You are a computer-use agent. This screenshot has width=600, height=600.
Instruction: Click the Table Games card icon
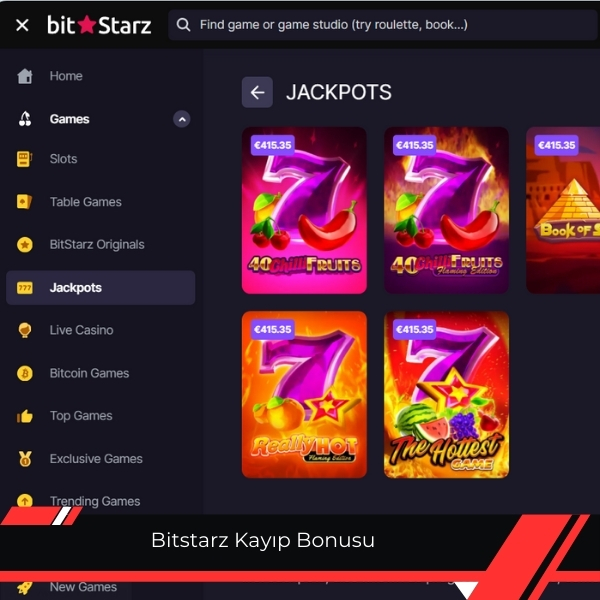coord(24,202)
